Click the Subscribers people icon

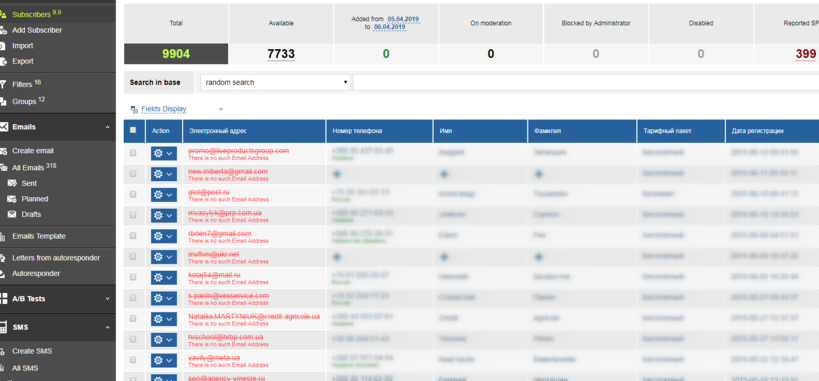tap(3, 15)
